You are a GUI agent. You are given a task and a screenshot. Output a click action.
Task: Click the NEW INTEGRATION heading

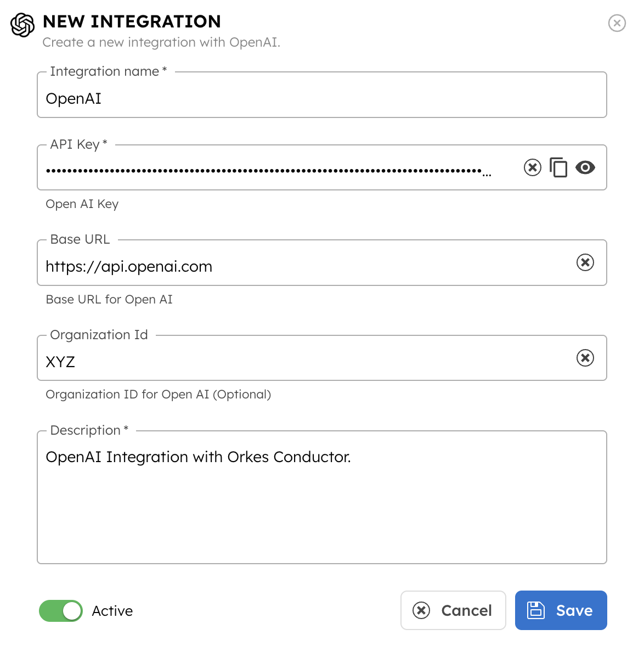click(132, 21)
